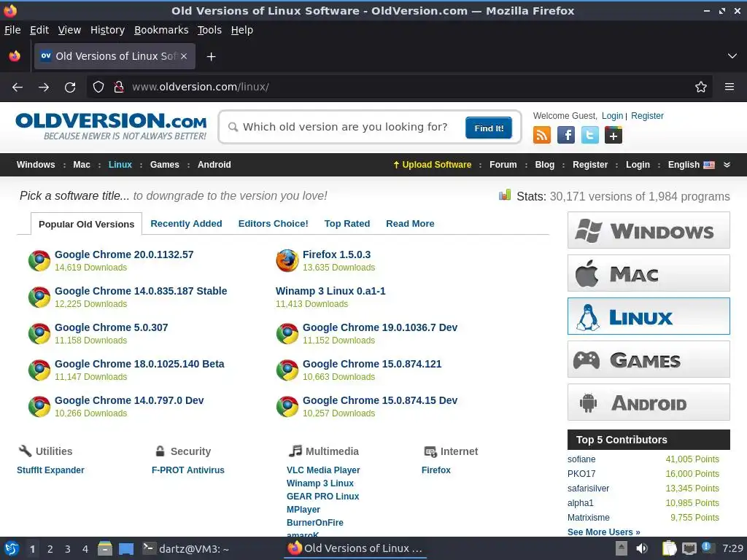Click the Chrome icon beside Chrome 15.0.874.121
The image size is (747, 560).
tap(287, 370)
